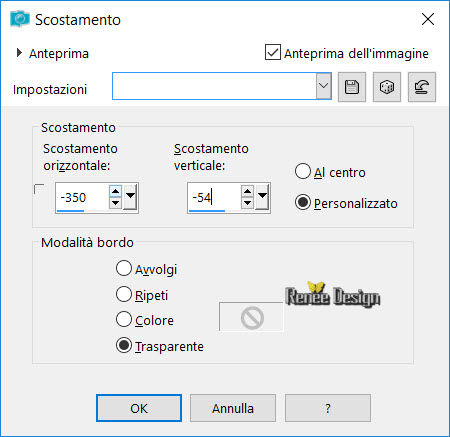This screenshot has height=437, width=450.
Task: Select the Avvolgi edge mode
Action: pos(124,268)
